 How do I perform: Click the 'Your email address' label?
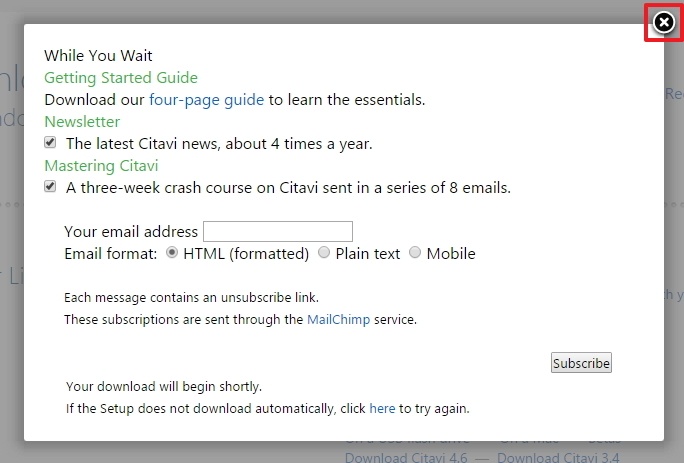130,231
